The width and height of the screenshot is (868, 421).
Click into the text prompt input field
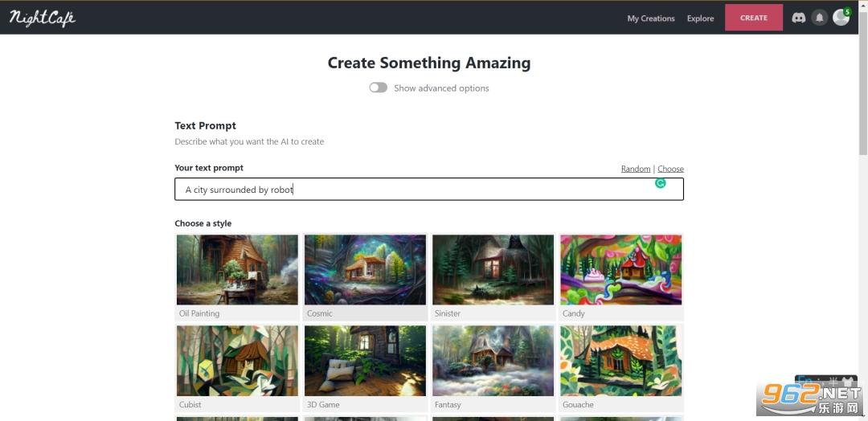[429, 189]
